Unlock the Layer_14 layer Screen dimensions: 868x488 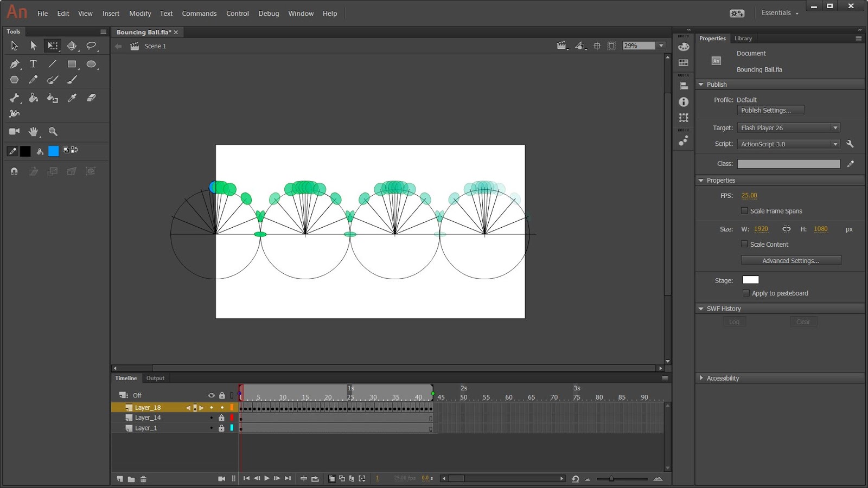(221, 418)
